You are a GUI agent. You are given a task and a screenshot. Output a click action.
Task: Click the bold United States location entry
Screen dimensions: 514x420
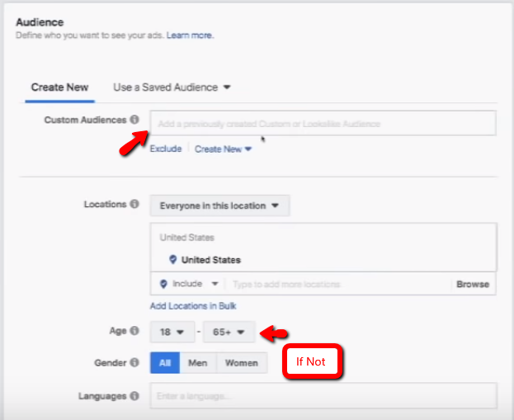tap(211, 260)
